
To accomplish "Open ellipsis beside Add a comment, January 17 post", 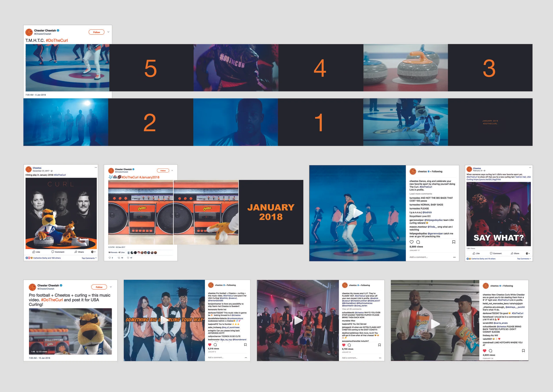I will pyautogui.click(x=454, y=257).
